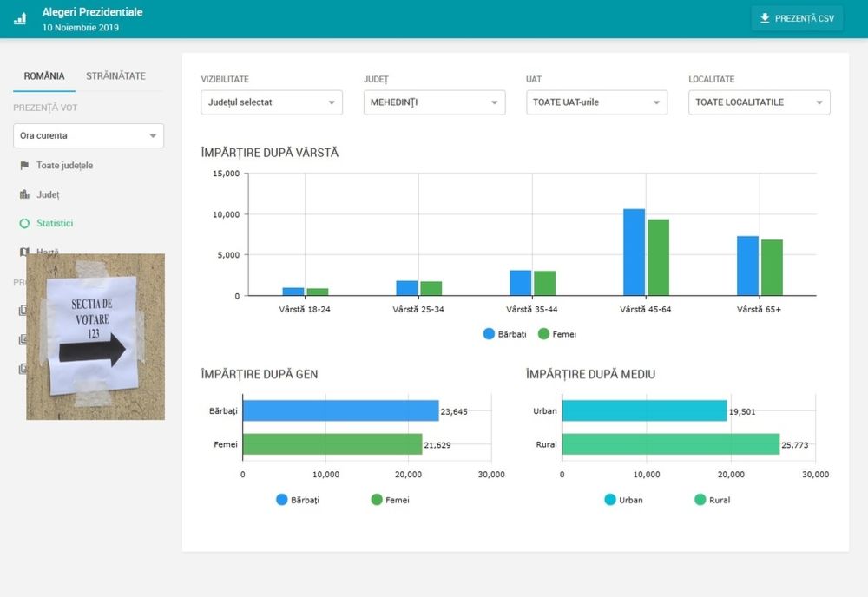The height and width of the screenshot is (597, 868).
Task: Open the Vizibilitate dropdown
Action: [272, 102]
